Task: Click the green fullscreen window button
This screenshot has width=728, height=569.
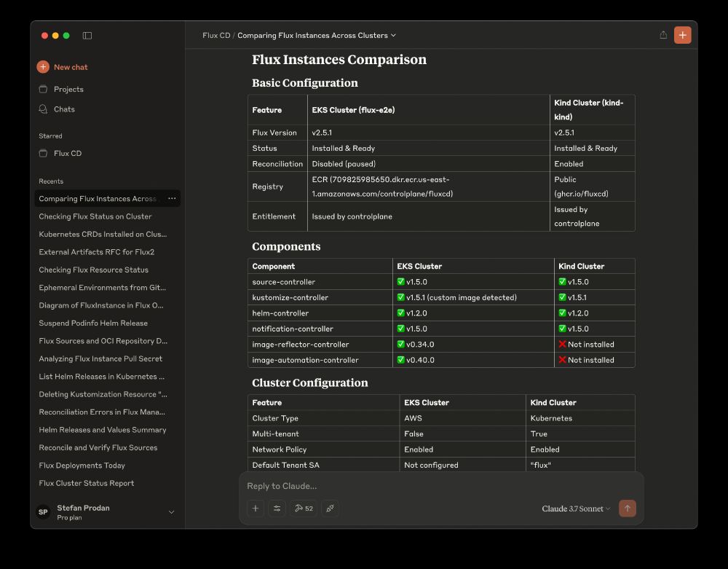Action: pos(66,36)
